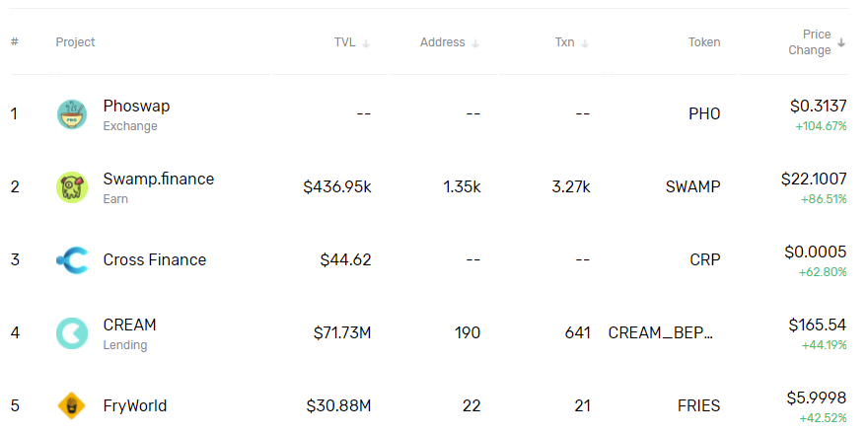The width and height of the screenshot is (868, 434).
Task: Click the TVL column header
Action: pos(344,42)
